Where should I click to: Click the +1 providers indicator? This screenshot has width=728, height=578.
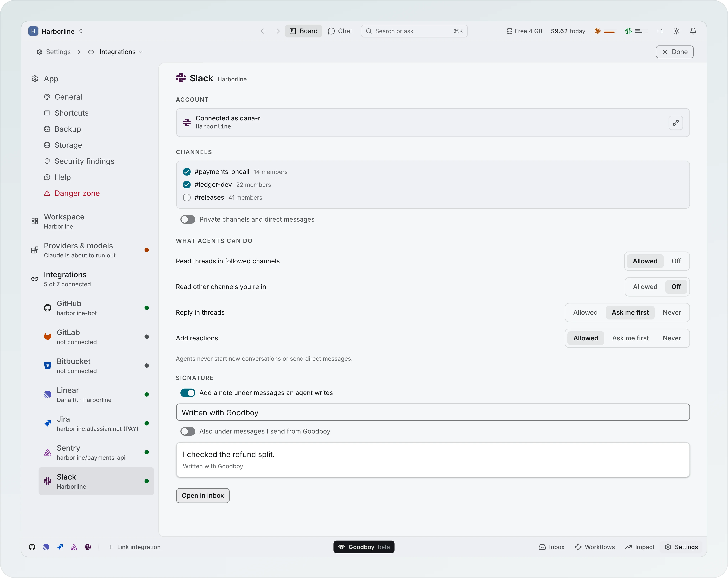[x=659, y=31]
